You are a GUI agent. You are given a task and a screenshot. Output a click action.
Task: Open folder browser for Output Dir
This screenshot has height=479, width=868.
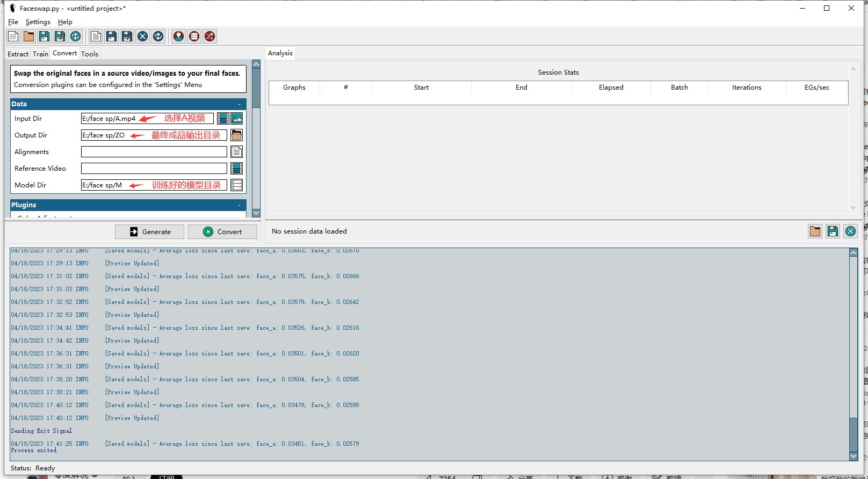[236, 135]
